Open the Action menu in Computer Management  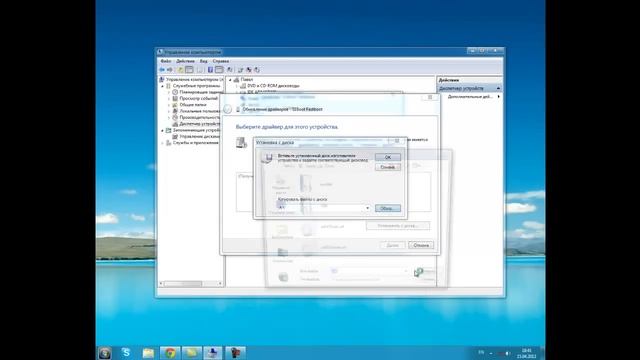185,61
